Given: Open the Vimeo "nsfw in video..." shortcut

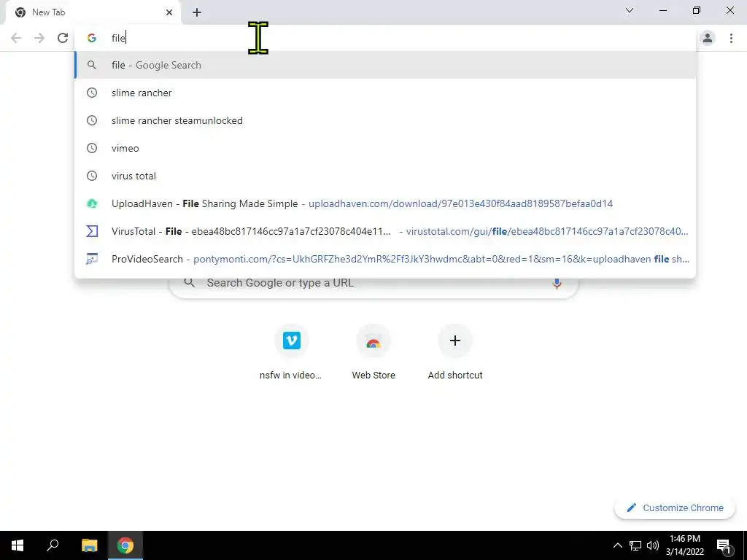Looking at the screenshot, I should click(x=291, y=353).
